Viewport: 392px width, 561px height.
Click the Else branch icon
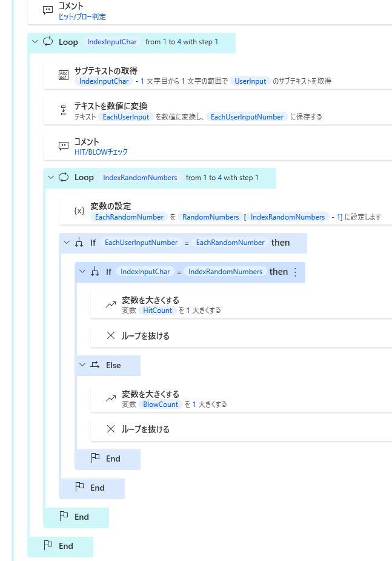click(x=95, y=365)
